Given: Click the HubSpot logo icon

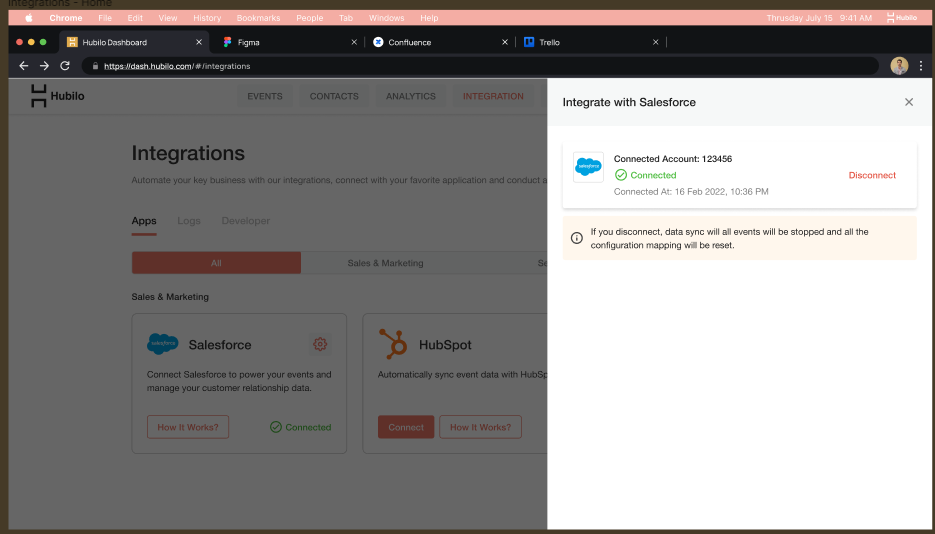Looking at the screenshot, I should point(393,343).
